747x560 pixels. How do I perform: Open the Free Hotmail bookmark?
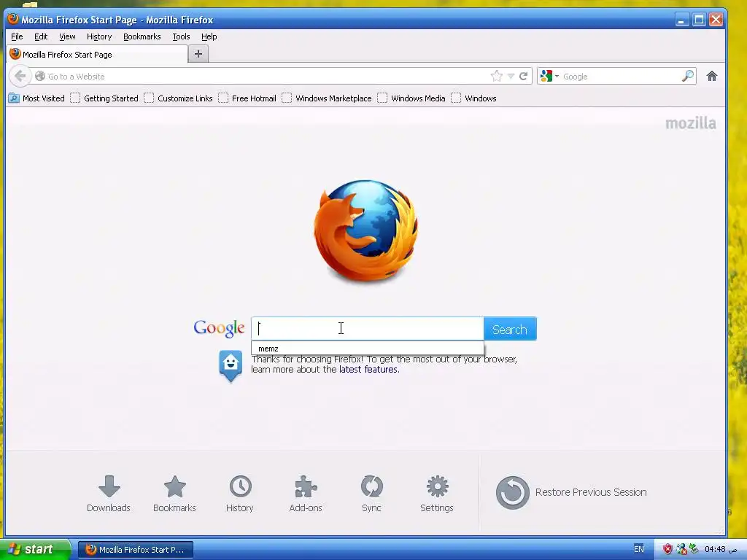(x=247, y=98)
